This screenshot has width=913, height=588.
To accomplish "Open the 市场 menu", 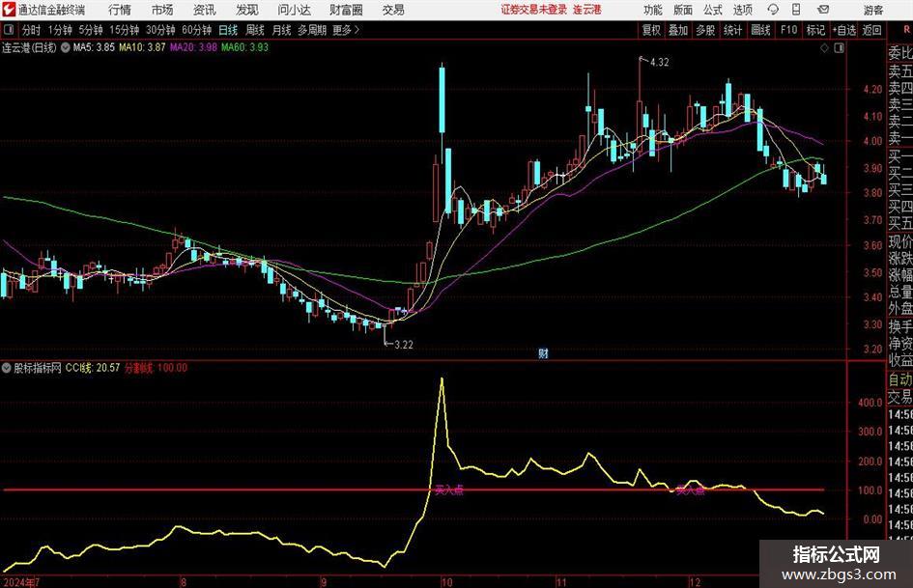I will pyautogui.click(x=162, y=10).
